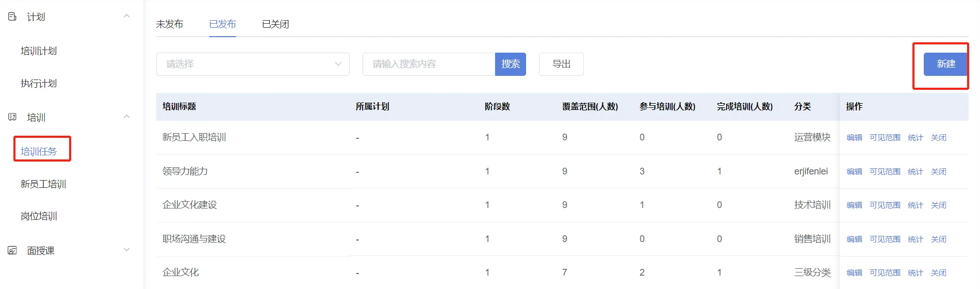The height and width of the screenshot is (289, 980).
Task: Click the 面授课 sidebar section icon
Action: (x=12, y=250)
